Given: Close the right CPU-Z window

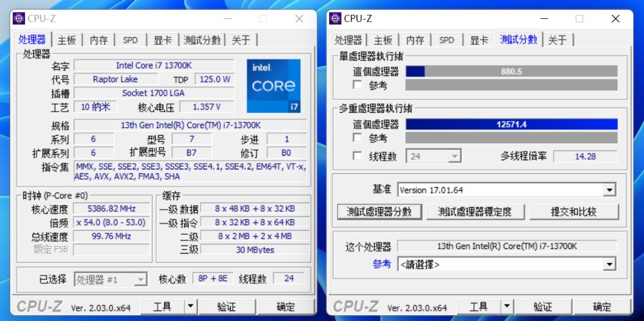Looking at the screenshot, I should pyautogui.click(x=615, y=19).
